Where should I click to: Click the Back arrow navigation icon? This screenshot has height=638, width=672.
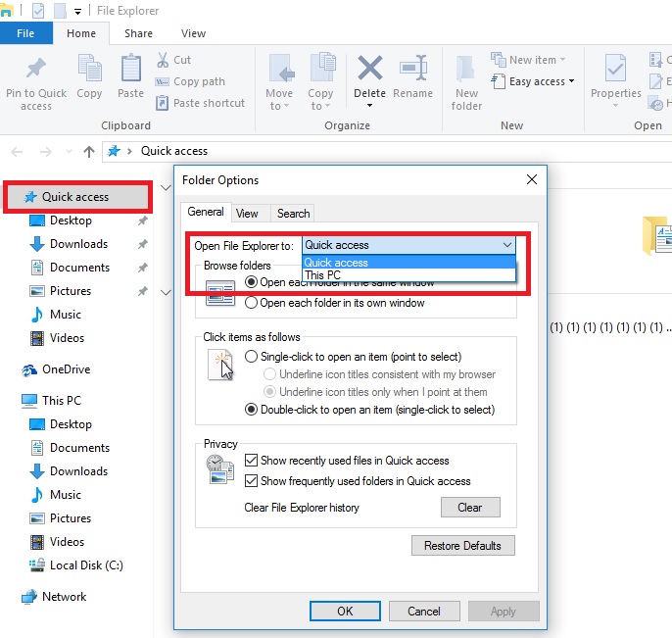click(x=17, y=151)
